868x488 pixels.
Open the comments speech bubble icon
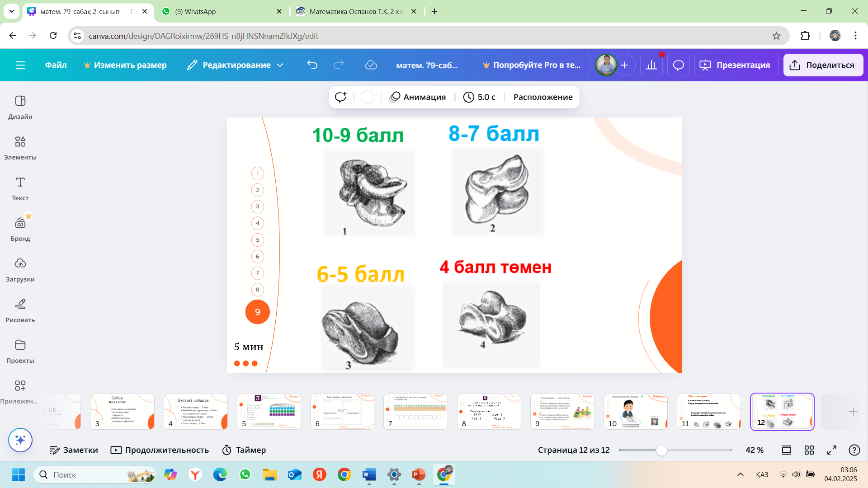(x=678, y=65)
